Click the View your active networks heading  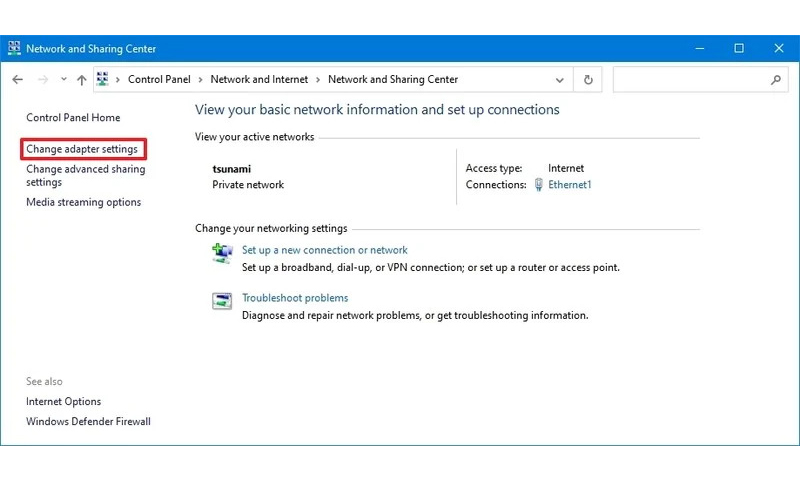pyautogui.click(x=254, y=137)
